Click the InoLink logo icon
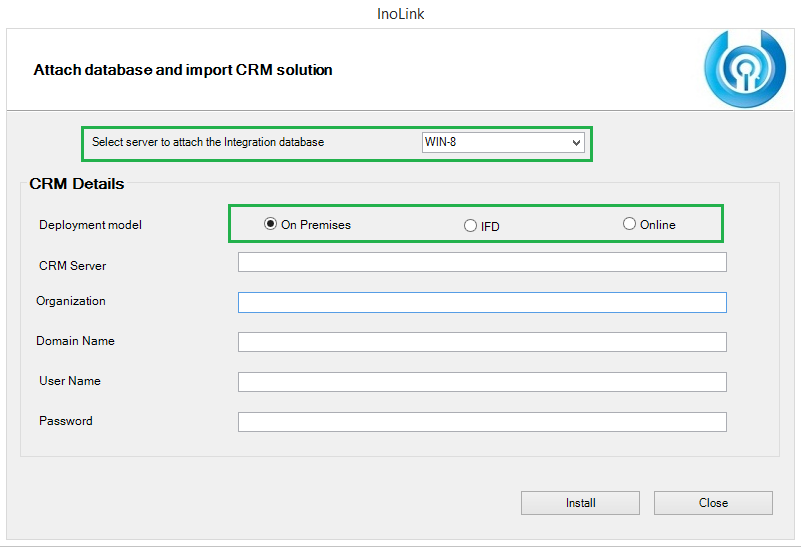The width and height of the screenshot is (801, 547). (745, 68)
